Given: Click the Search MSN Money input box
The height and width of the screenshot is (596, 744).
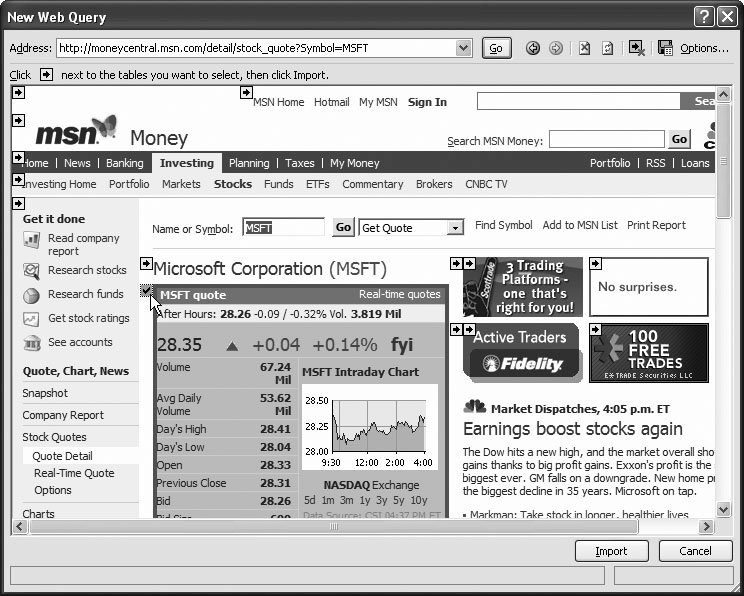Looking at the screenshot, I should point(606,140).
